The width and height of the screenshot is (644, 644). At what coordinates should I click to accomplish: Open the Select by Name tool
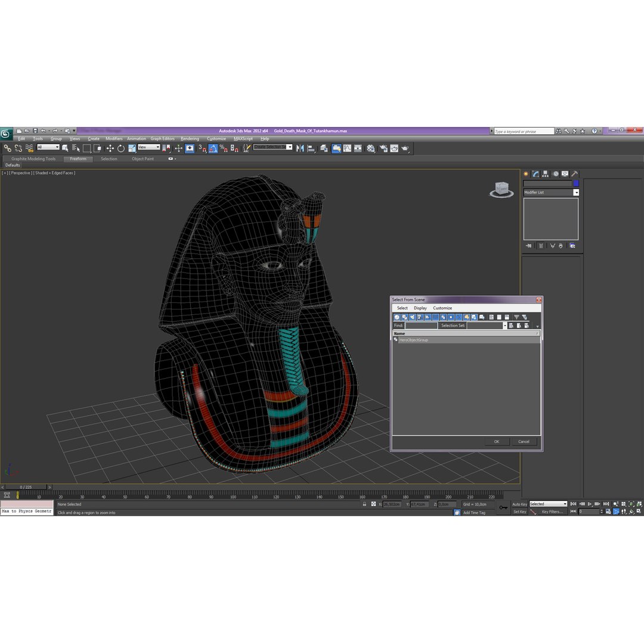[76, 148]
